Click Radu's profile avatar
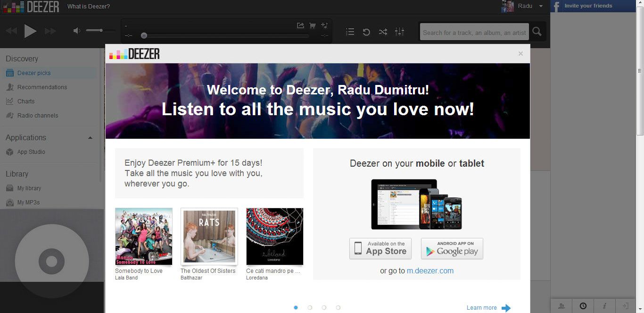 point(507,6)
